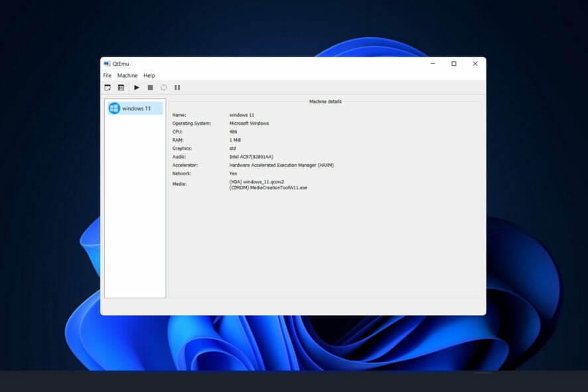Open the Machine menu
The height and width of the screenshot is (392, 588).
[x=127, y=75]
